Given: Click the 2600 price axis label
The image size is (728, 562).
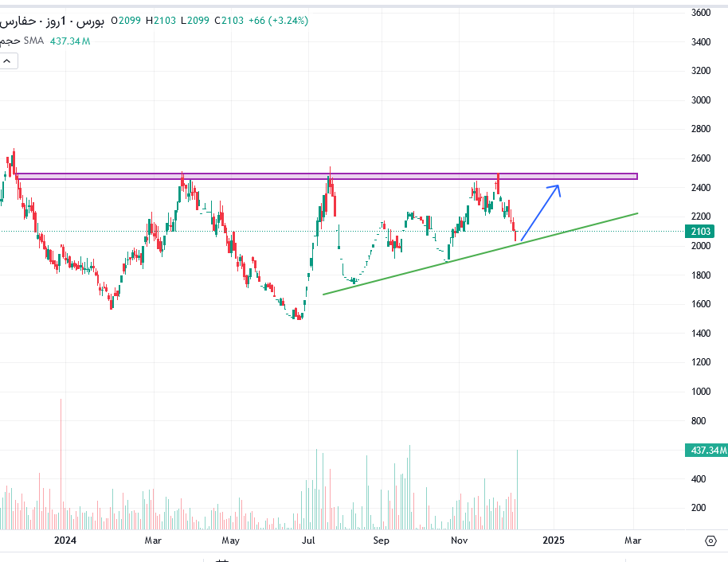Looking at the screenshot, I should (x=701, y=158).
